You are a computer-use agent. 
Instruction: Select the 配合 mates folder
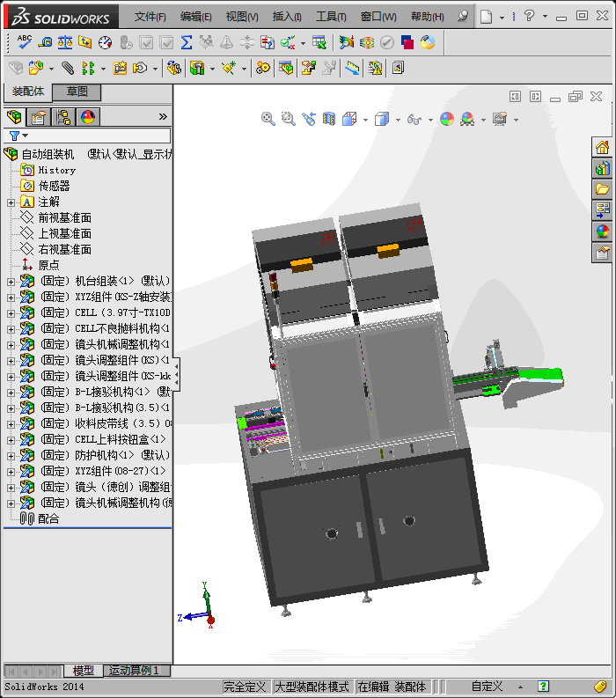[48, 519]
